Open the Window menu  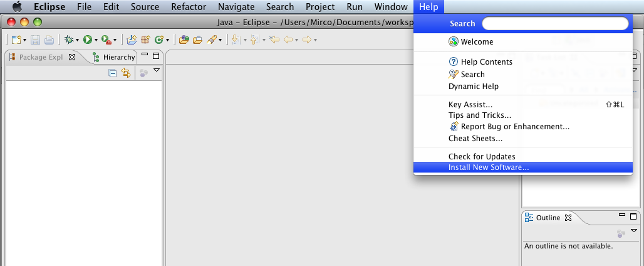[391, 6]
